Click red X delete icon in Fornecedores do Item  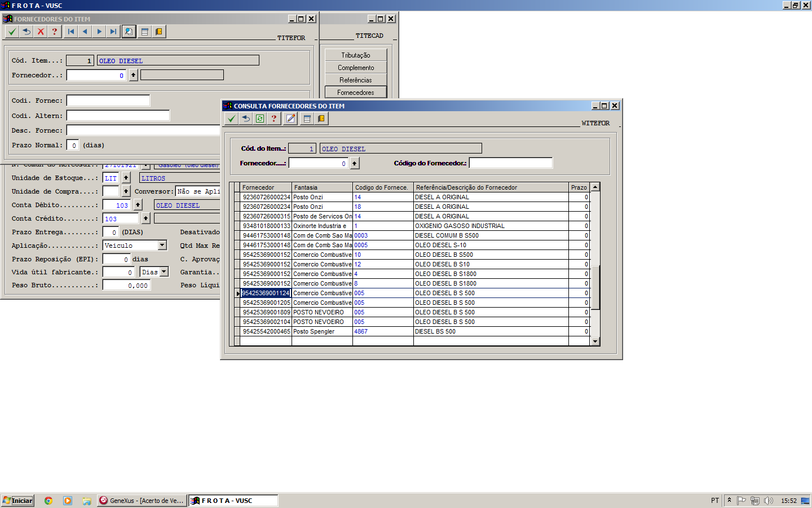[41, 32]
